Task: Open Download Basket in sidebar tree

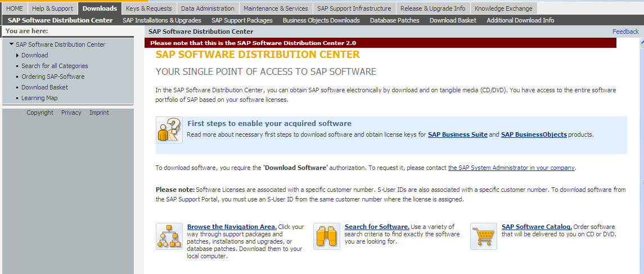Action: [45, 87]
